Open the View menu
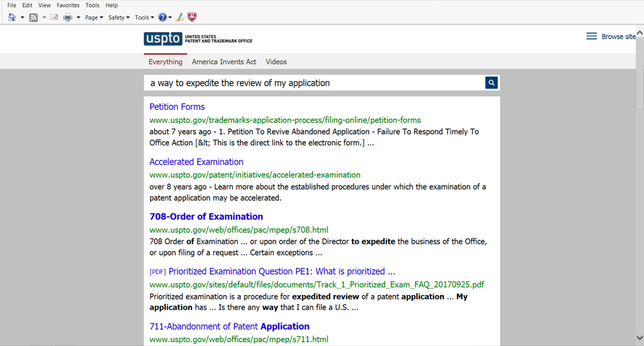The image size is (644, 346). point(44,5)
